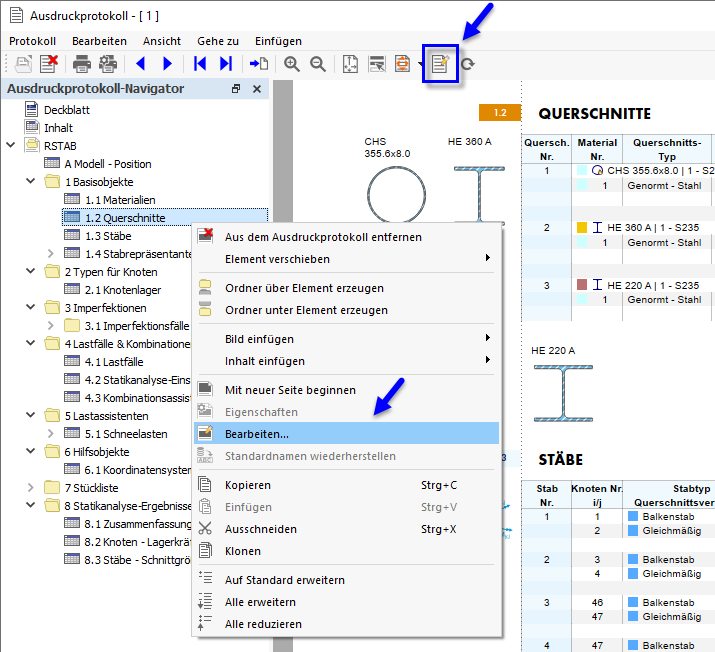715x652 pixels.
Task: Close the Ausdruckprotokoll-Navigator panel
Action: click(257, 89)
